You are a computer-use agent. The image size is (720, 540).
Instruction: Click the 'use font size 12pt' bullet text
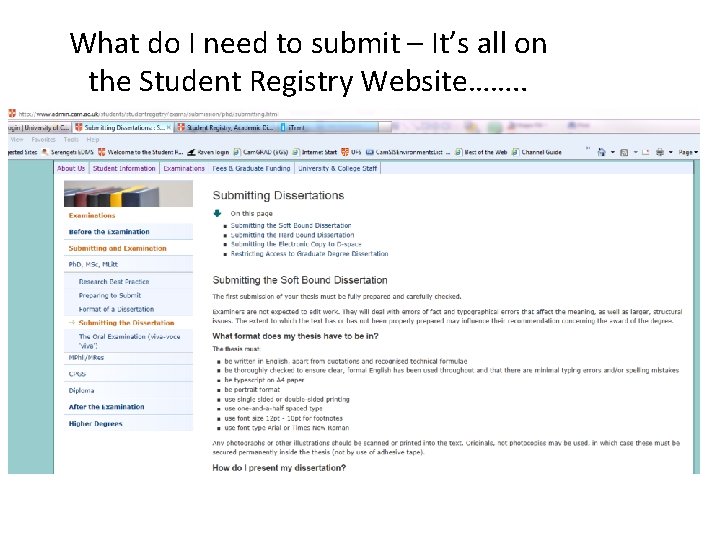coord(283,418)
